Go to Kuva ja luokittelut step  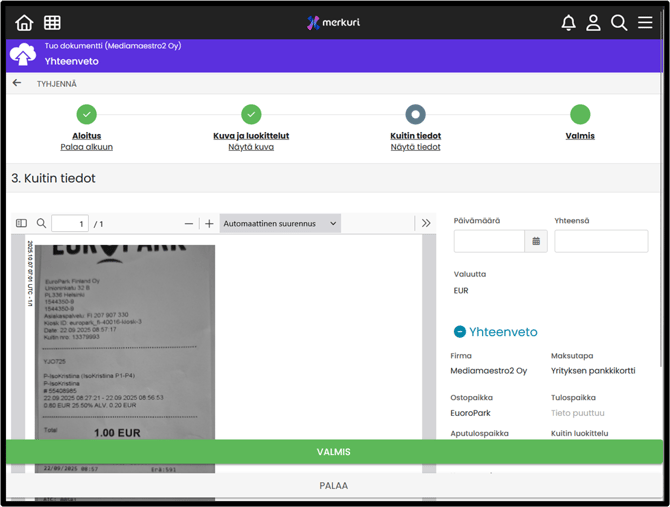[251, 135]
